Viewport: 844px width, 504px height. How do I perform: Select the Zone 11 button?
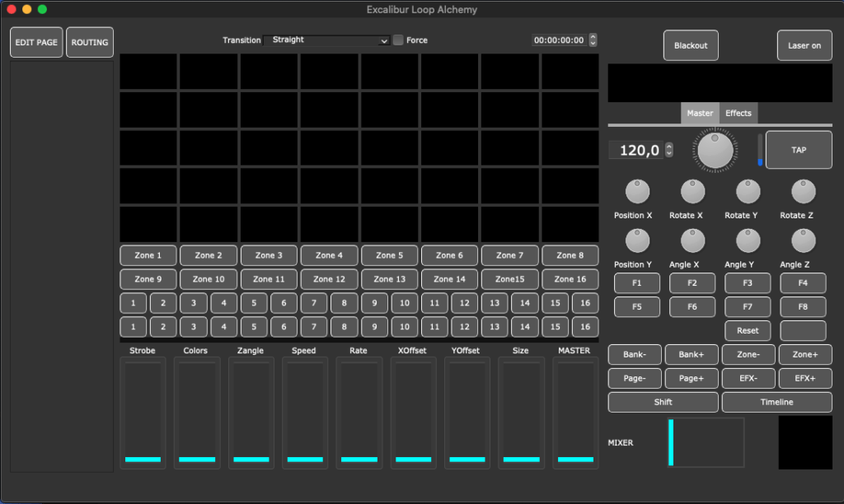coord(269,279)
